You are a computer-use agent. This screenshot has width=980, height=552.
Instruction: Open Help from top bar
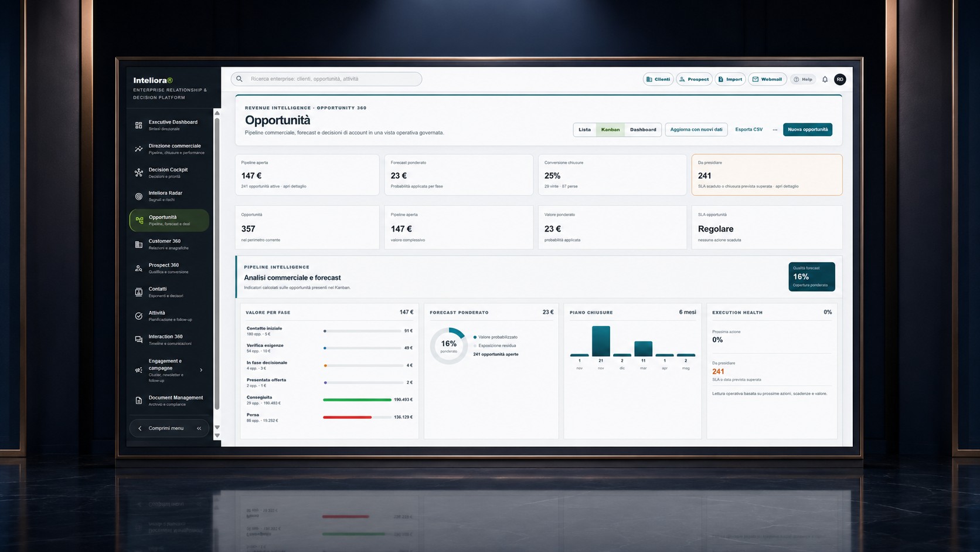coord(803,79)
